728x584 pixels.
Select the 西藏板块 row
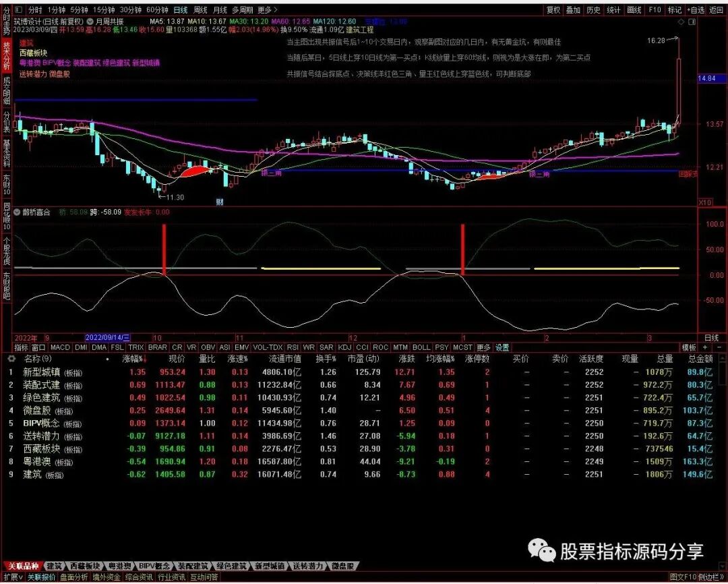tap(362, 449)
